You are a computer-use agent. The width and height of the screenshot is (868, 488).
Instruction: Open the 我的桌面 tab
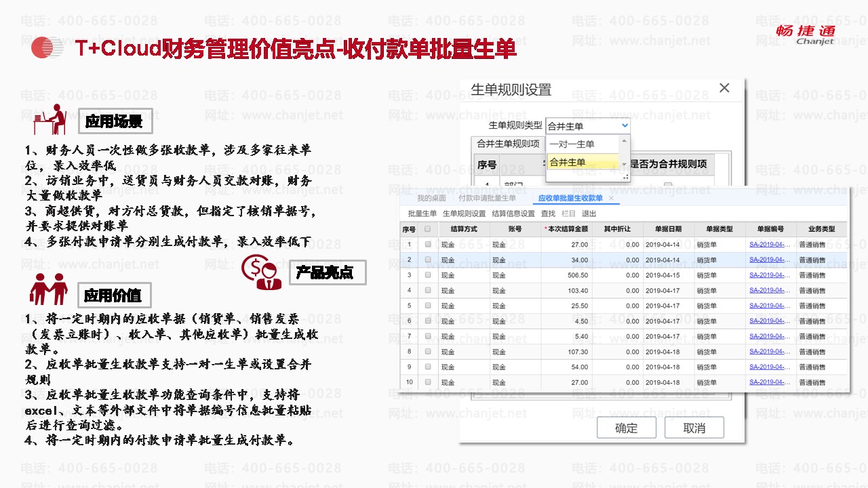[x=431, y=198]
